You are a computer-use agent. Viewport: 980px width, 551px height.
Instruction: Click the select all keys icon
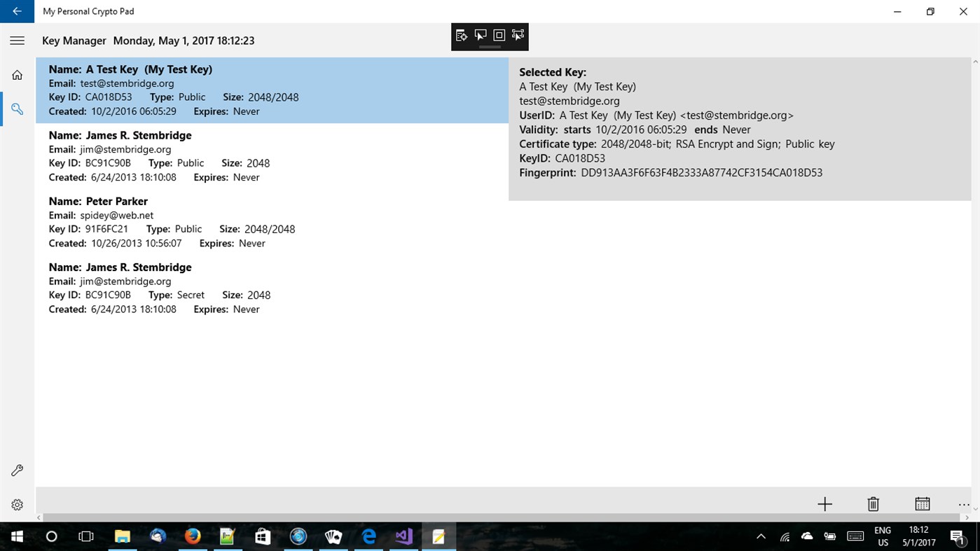499,34
